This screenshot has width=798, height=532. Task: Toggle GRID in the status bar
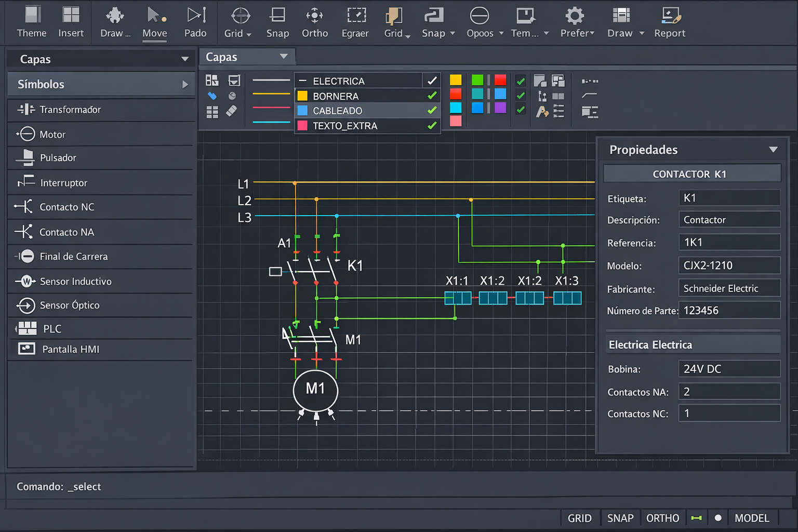(x=580, y=518)
